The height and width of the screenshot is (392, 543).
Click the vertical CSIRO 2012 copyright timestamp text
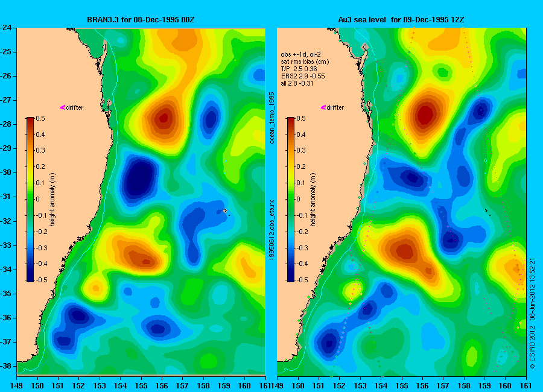point(532,314)
